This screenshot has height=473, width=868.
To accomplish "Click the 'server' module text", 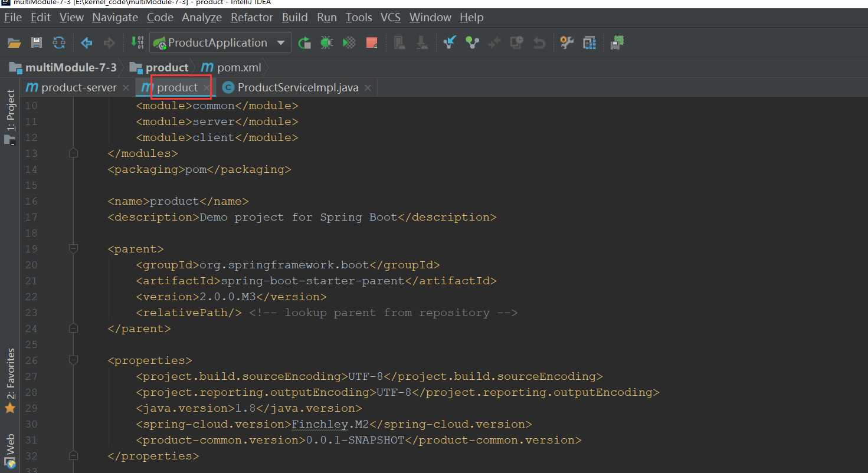I will 214,121.
